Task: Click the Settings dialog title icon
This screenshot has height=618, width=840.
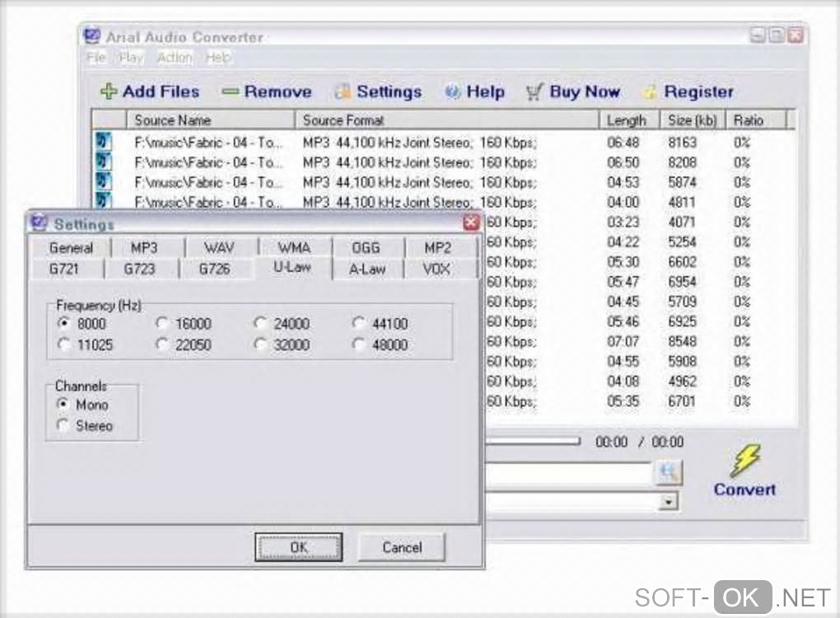Action: (39, 222)
